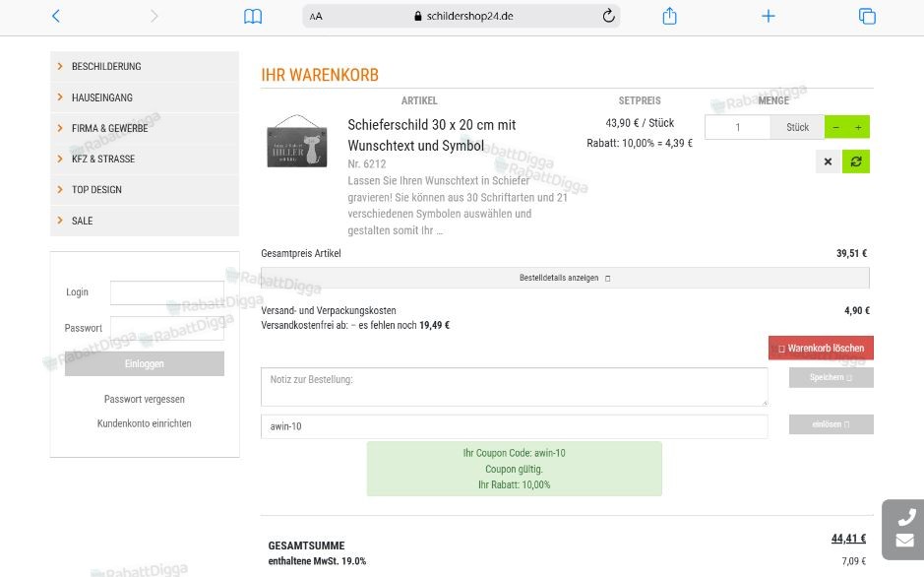Reload the page with refresh icon

609,16
